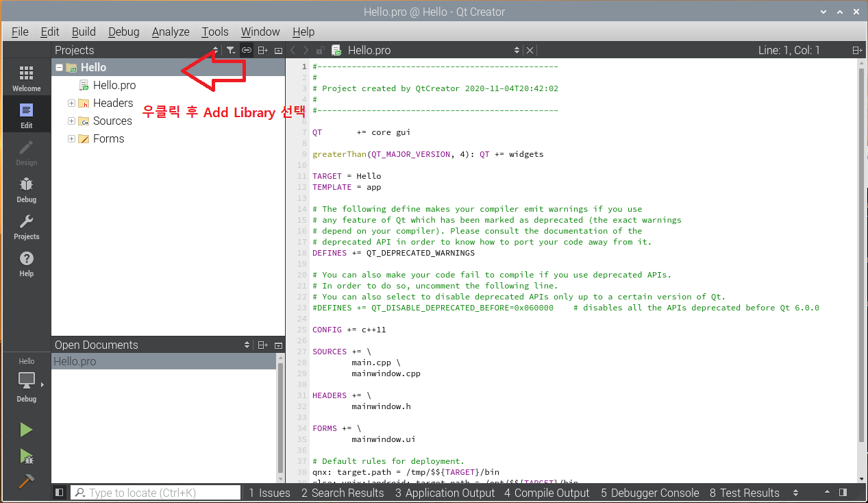Select the Forms tree item
This screenshot has height=503, width=868.
[x=108, y=138]
